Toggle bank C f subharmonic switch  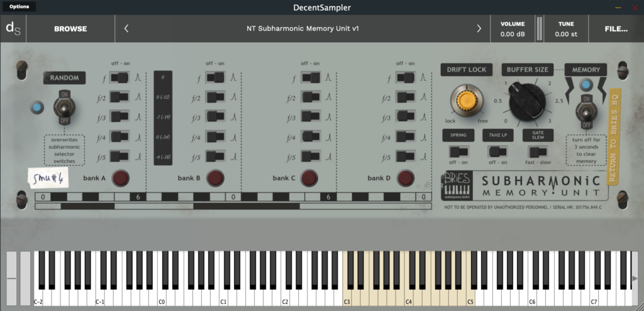tap(311, 77)
